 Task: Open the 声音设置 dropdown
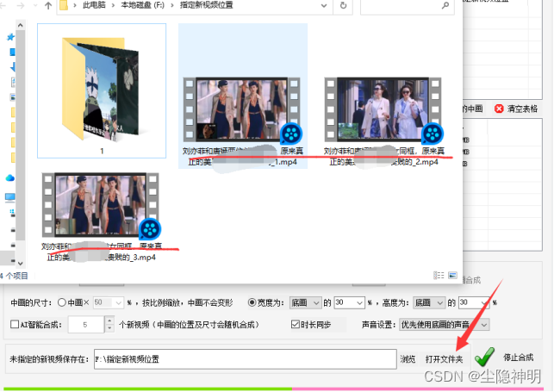tap(444, 325)
